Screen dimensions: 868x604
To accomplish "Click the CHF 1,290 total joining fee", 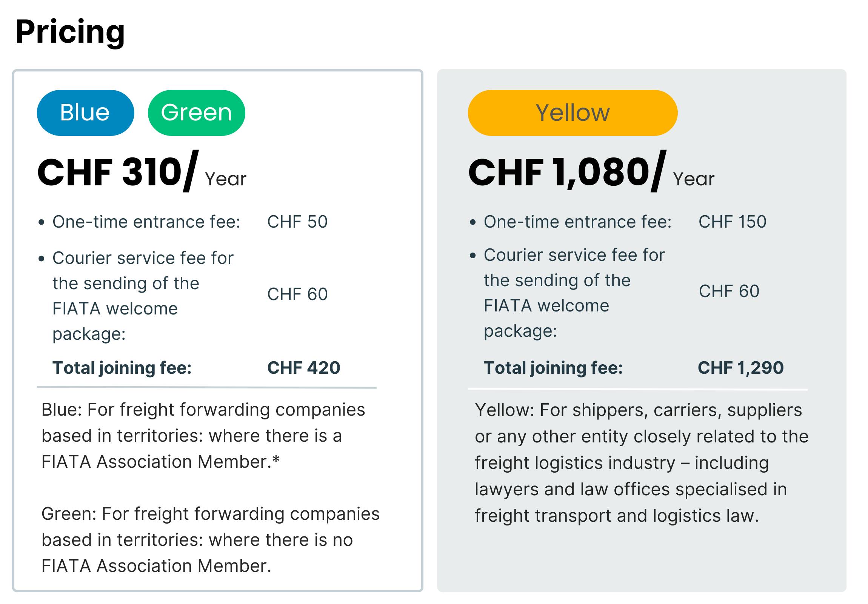I will coord(740,368).
